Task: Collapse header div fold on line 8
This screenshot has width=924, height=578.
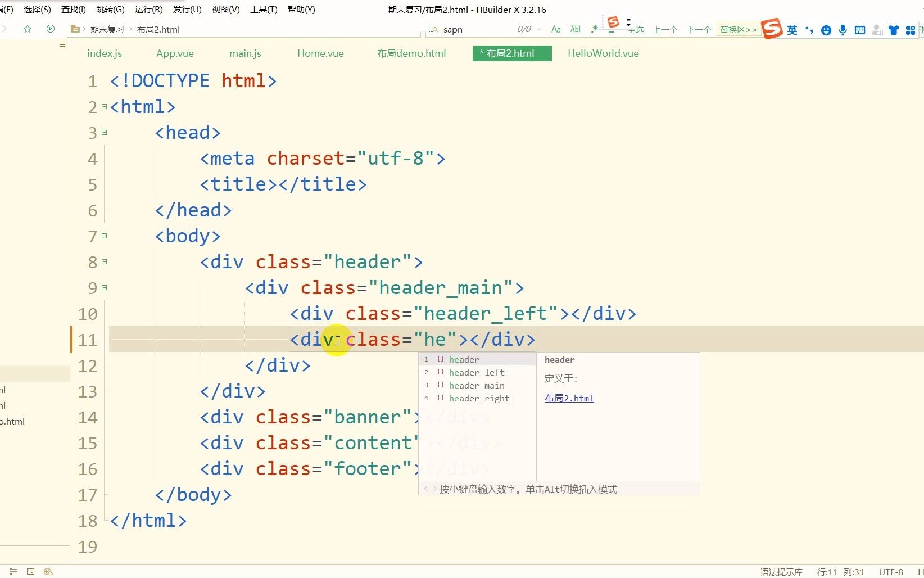Action: coord(104,261)
